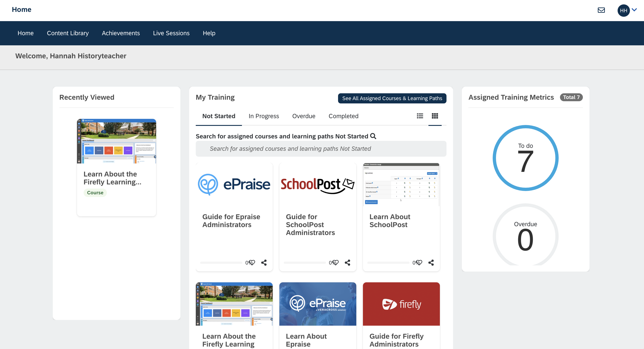Screen dimensions: 644x349
Task: Open Learn About SchoolPost screenshot thumbnail
Action: point(401,184)
